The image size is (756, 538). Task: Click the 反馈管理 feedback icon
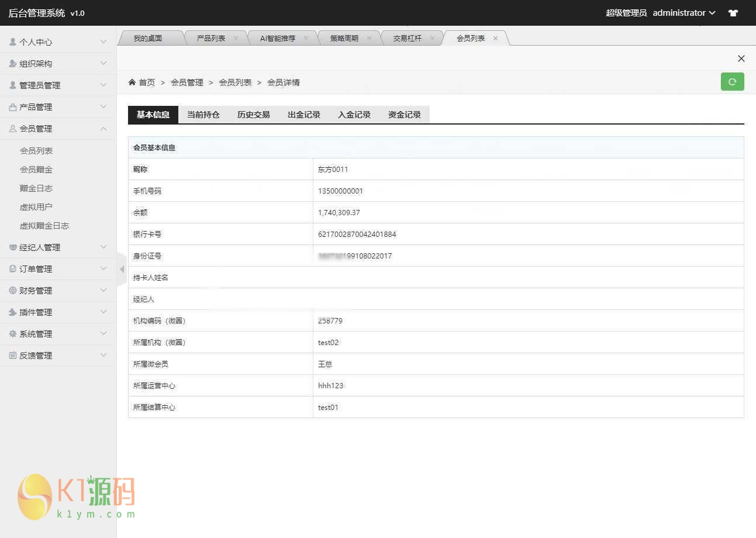click(13, 355)
